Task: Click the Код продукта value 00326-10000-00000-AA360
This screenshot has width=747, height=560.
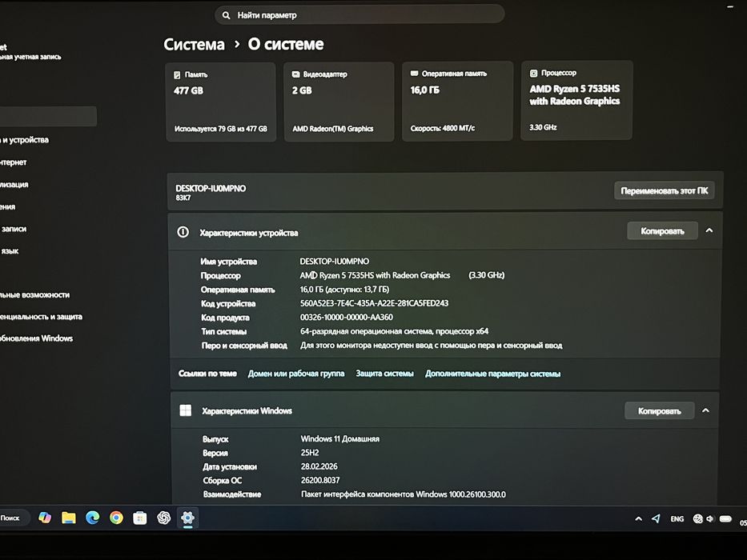Action: 347,317
